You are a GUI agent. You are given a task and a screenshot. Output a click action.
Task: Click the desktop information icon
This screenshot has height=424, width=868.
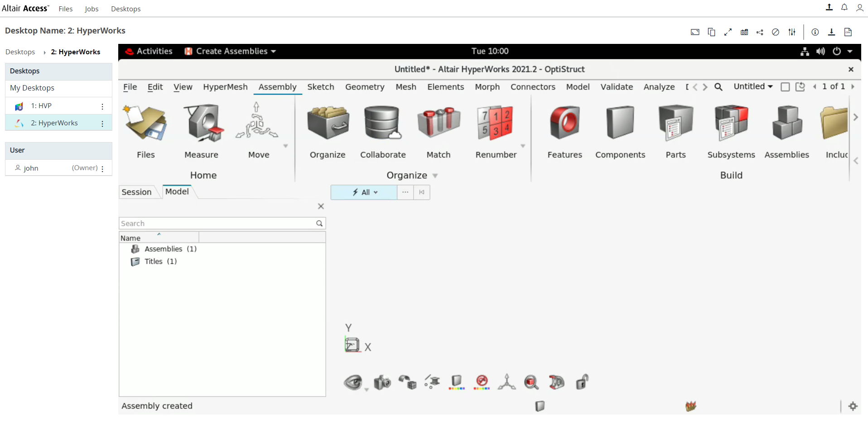815,32
